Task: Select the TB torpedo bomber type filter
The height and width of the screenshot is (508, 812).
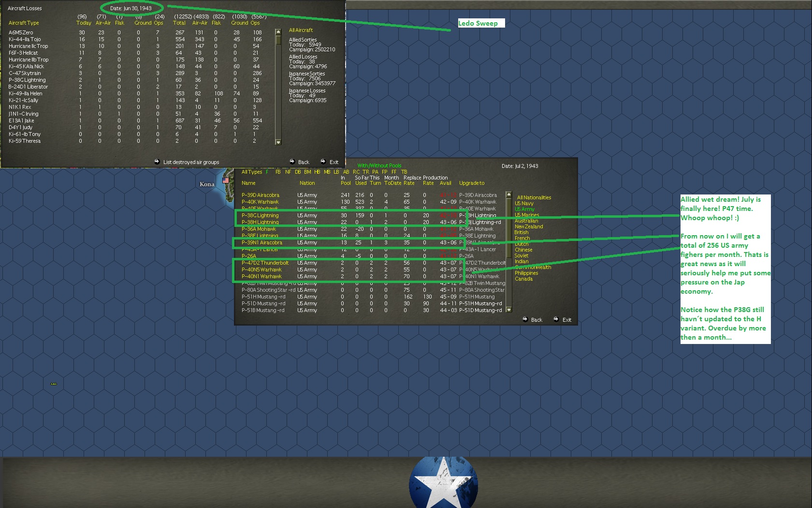Action: (x=404, y=172)
